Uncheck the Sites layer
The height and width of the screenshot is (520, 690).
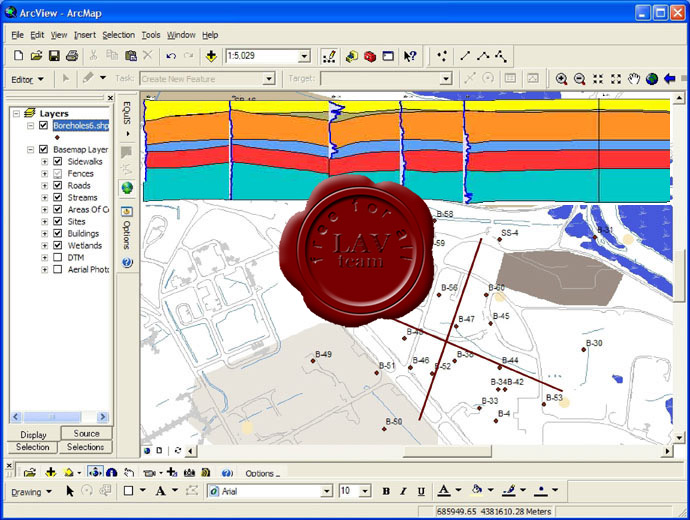pyautogui.click(x=57, y=221)
